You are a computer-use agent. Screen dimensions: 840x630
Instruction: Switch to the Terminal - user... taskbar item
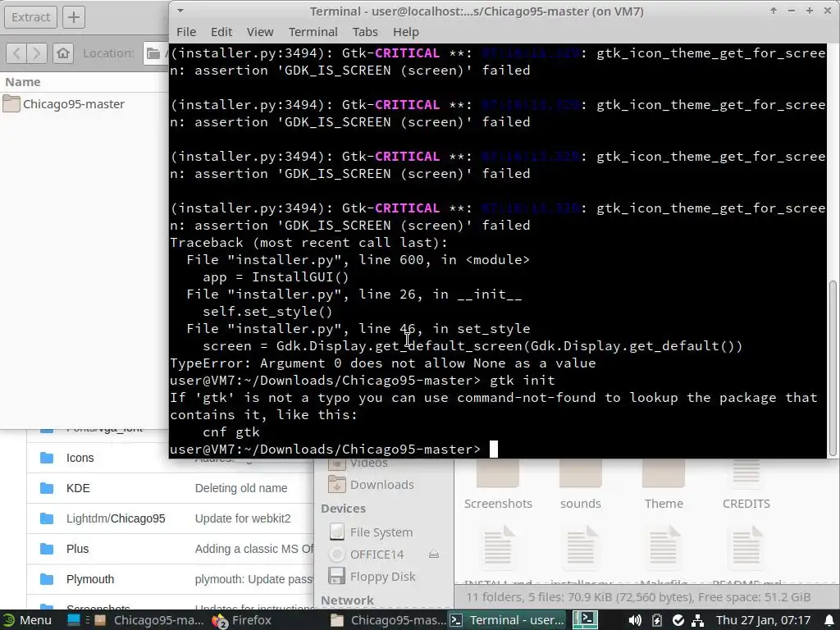(507, 620)
